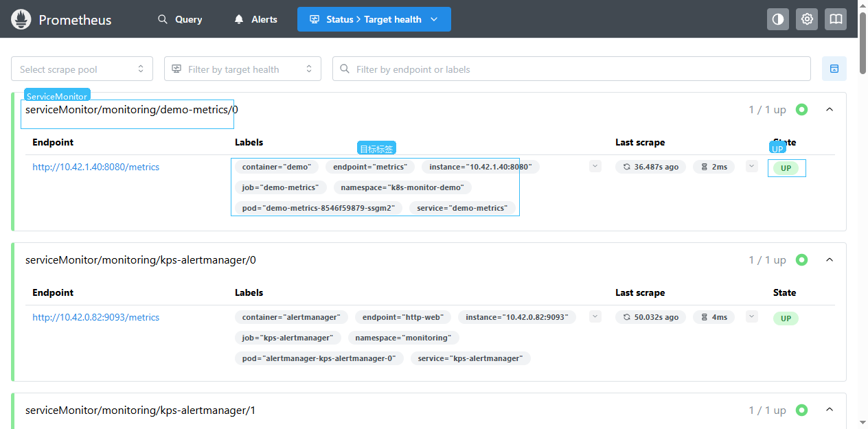Viewport: 868px width, 429px height.
Task: Click the 1 / 1 up count for kps-alertmanager/0
Action: (x=767, y=260)
